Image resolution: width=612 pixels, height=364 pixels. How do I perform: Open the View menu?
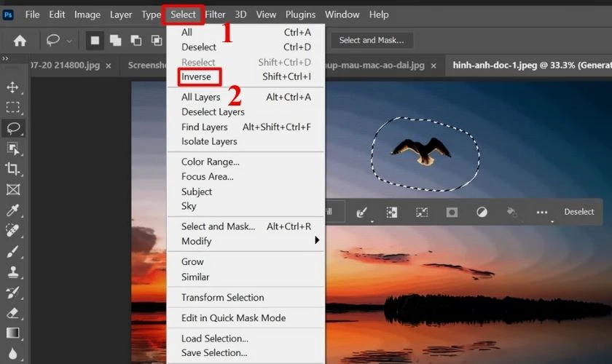click(x=266, y=15)
